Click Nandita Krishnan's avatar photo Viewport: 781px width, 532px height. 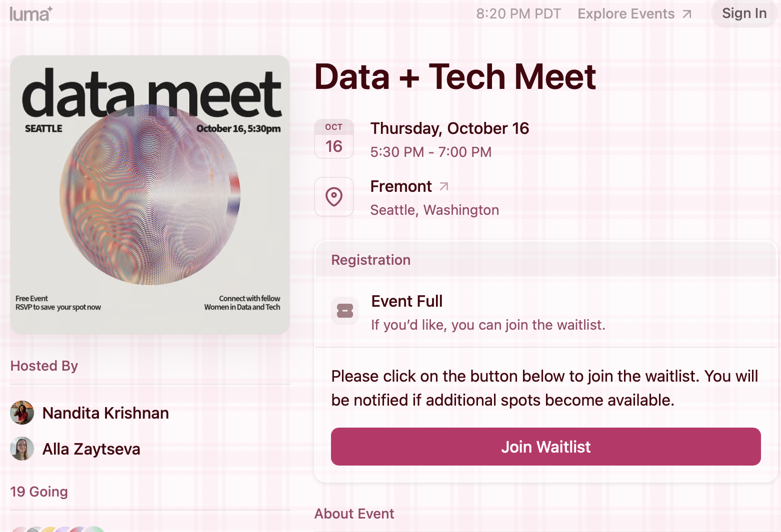click(22, 413)
